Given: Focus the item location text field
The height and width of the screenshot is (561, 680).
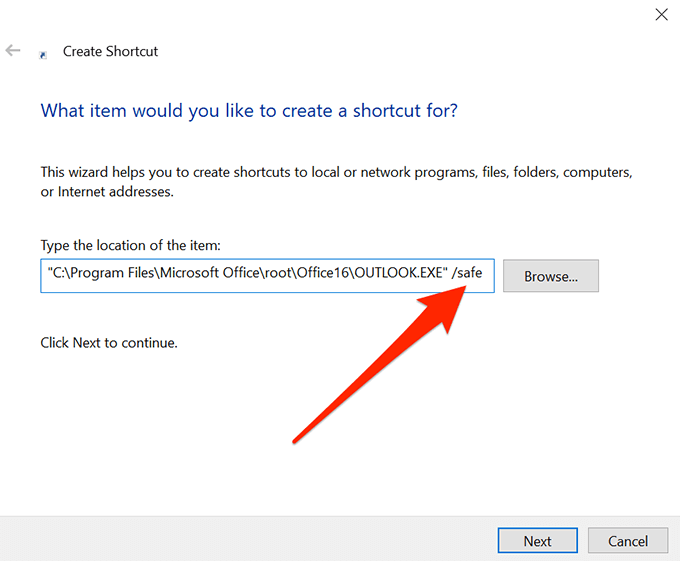Looking at the screenshot, I should pos(267,276).
